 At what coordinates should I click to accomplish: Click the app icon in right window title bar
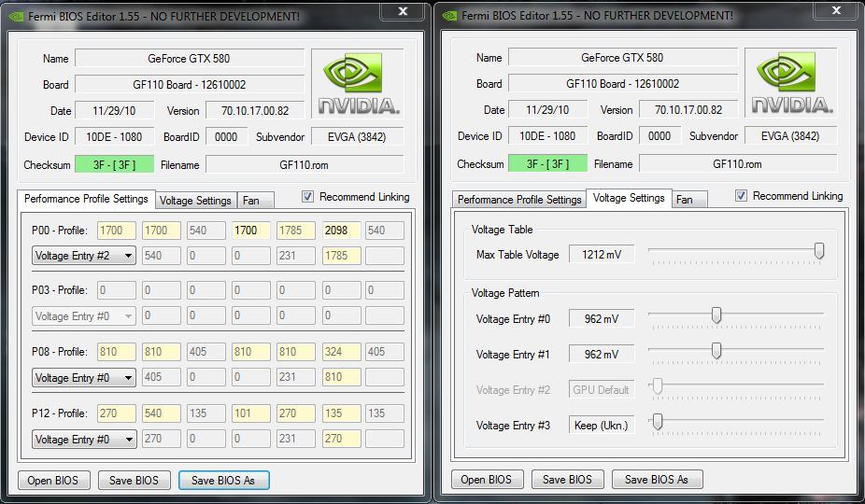[x=449, y=16]
